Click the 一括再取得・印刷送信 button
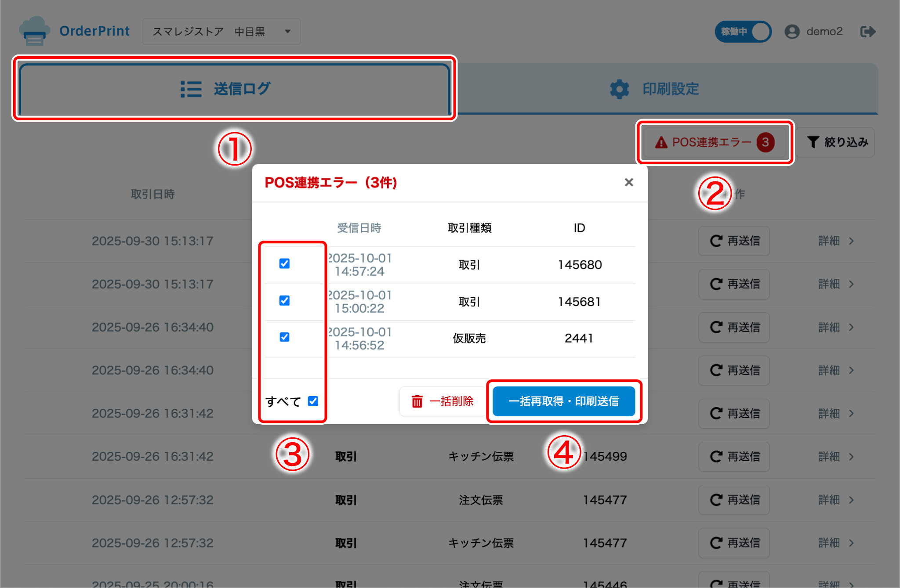900x588 pixels. click(x=563, y=401)
